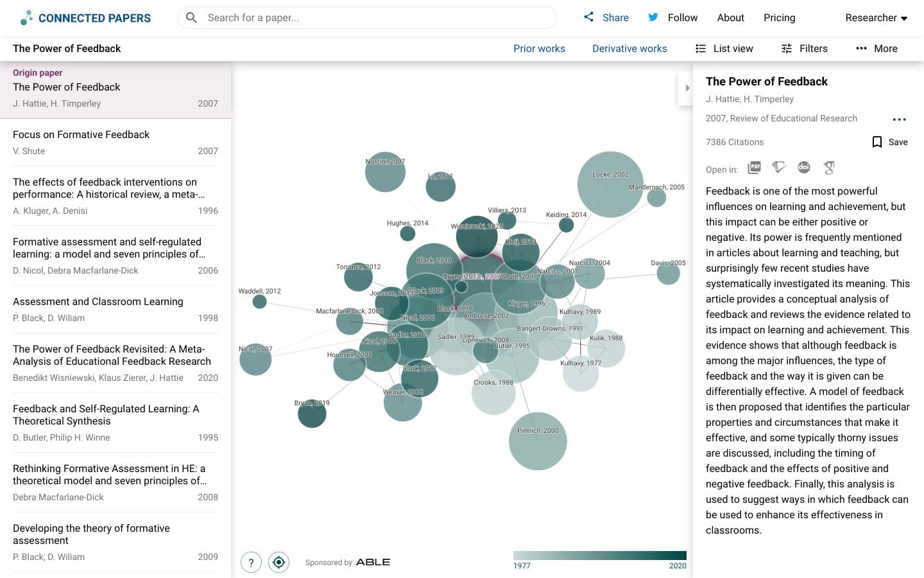Save the paper with the bookmark icon
Image resolution: width=924 pixels, height=578 pixels.
877,142
